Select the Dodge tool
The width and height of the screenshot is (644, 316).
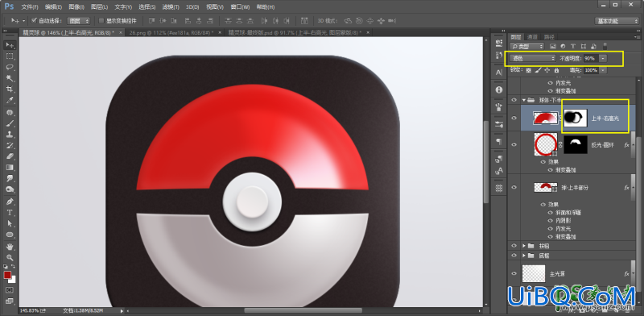10,189
